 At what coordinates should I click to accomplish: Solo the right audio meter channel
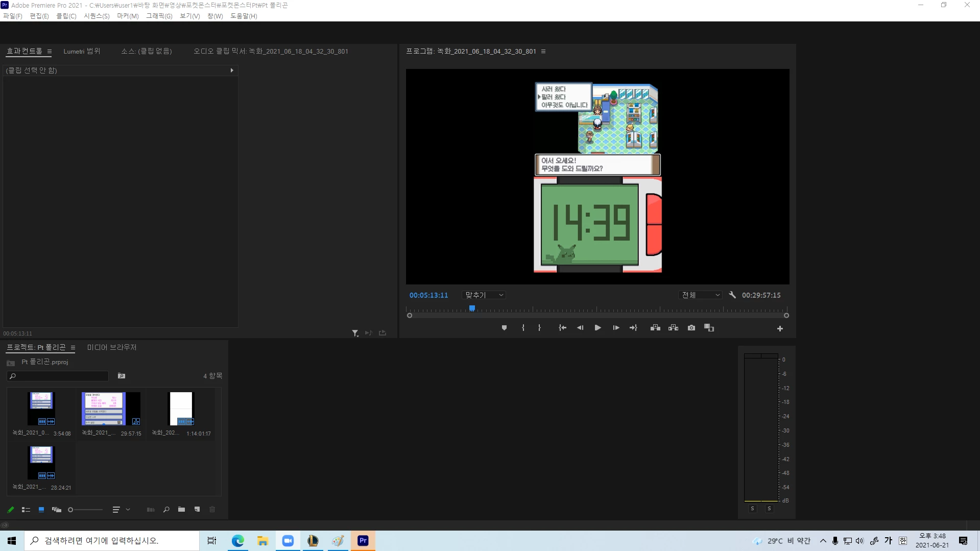click(x=769, y=509)
